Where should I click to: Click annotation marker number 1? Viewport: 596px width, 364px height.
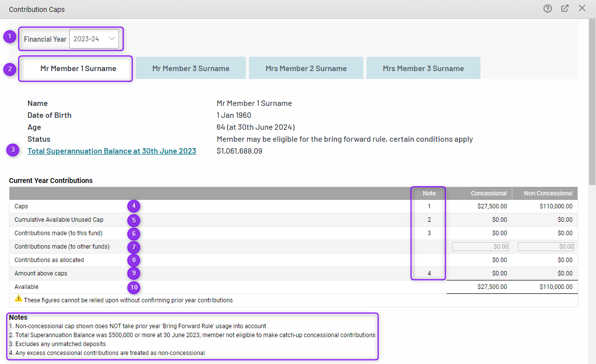(x=10, y=37)
